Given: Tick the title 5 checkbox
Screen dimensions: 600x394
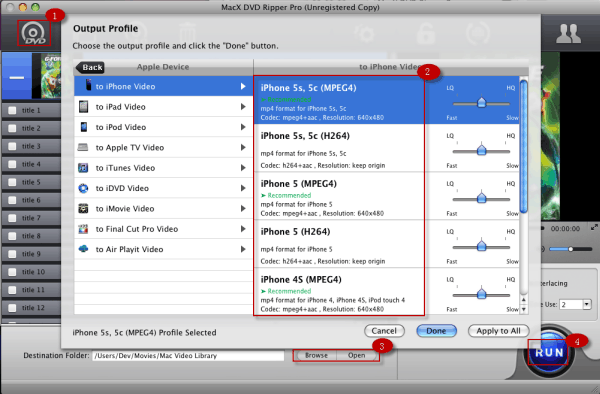Looking at the screenshot, I should (x=12, y=182).
